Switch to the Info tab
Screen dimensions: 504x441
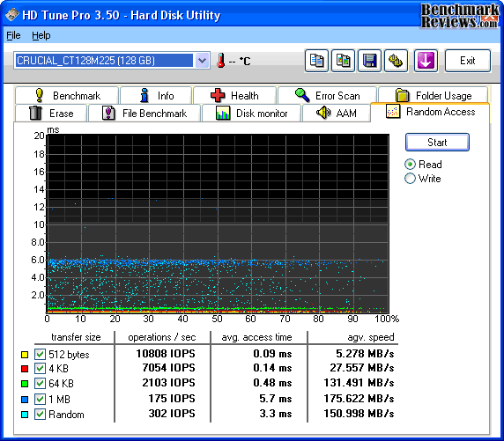pos(156,95)
